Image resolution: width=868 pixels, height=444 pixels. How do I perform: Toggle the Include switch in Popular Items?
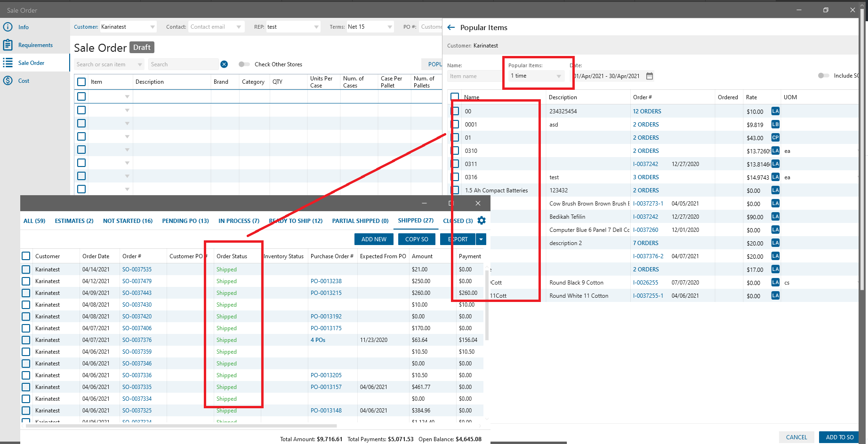pos(823,76)
